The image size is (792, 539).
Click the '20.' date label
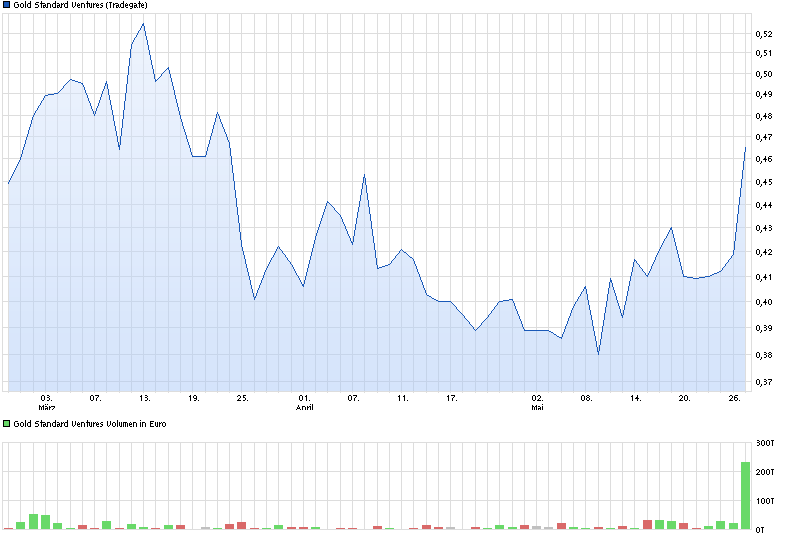(684, 398)
